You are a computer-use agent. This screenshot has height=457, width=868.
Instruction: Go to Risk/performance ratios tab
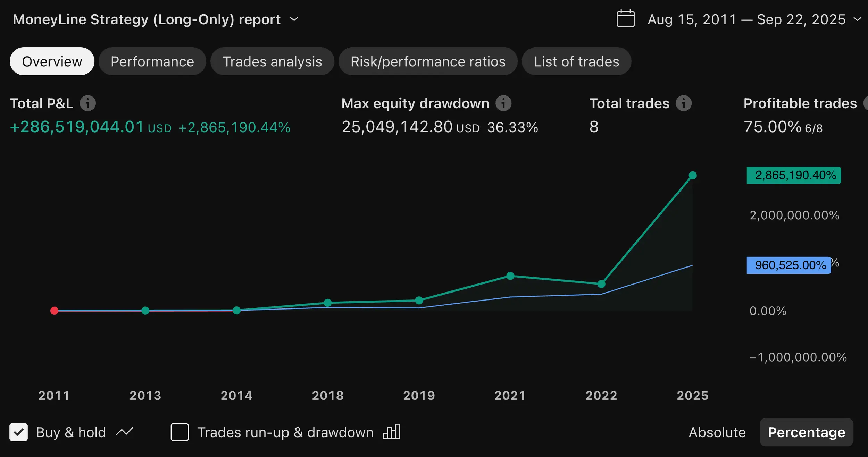pos(428,61)
